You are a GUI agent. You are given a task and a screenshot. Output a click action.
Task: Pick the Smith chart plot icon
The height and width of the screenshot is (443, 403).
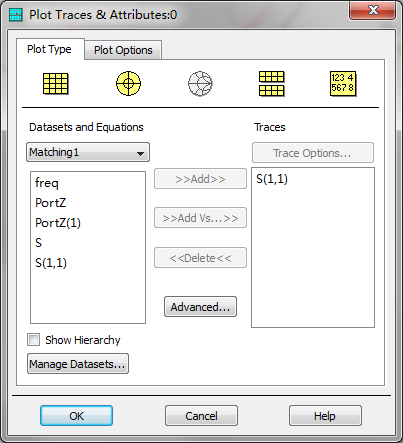tap(200, 83)
